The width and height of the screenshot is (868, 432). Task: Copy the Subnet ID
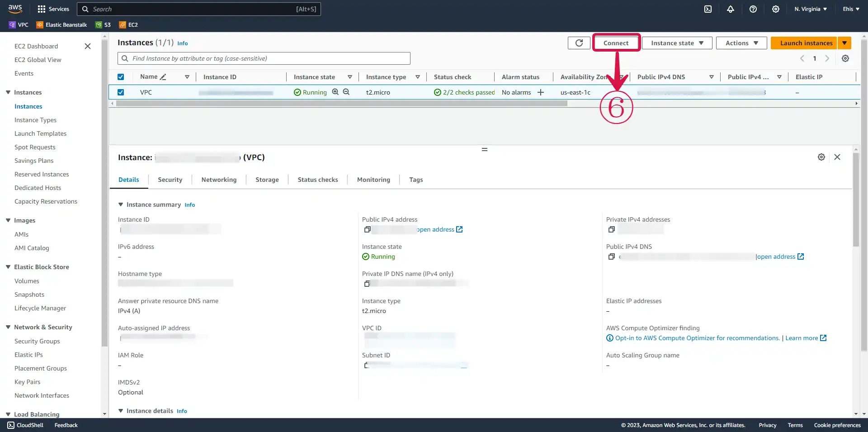coord(367,365)
